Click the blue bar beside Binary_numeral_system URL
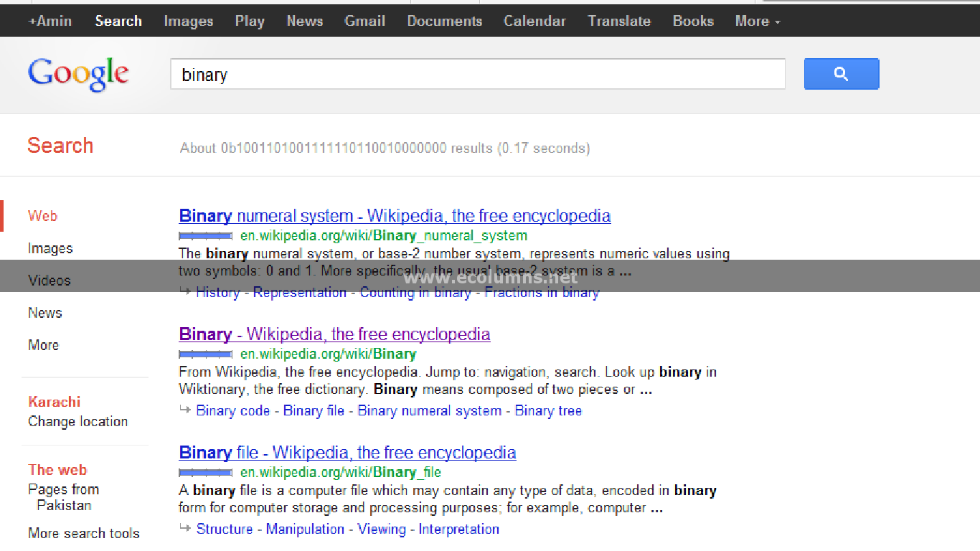 205,236
